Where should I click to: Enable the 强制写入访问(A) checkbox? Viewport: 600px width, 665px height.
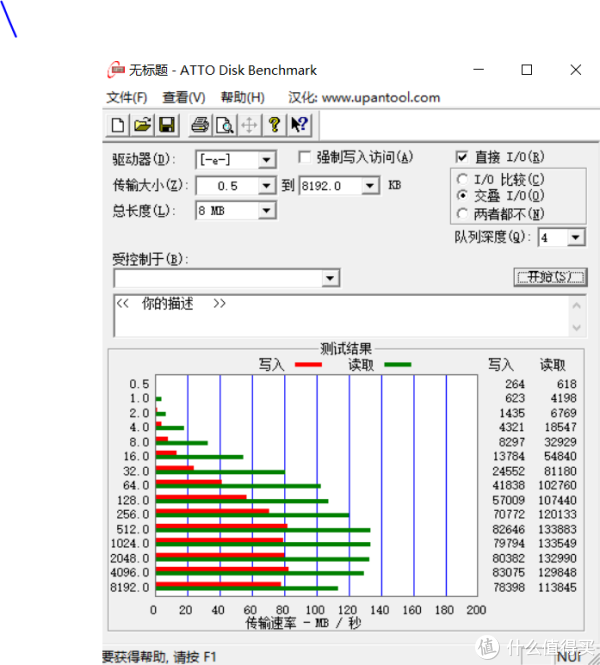click(304, 157)
